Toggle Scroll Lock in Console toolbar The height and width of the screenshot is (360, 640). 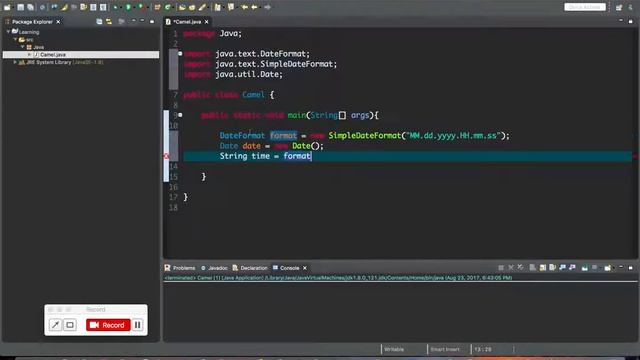tap(542, 268)
